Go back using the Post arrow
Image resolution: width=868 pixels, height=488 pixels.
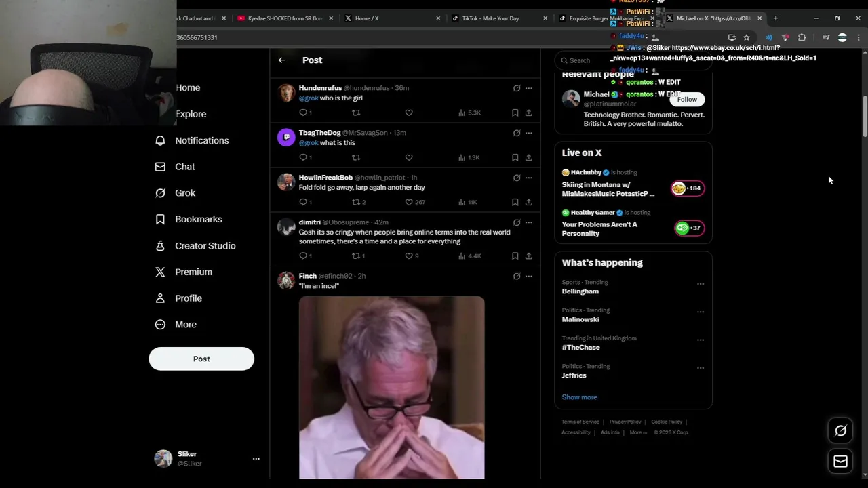281,60
